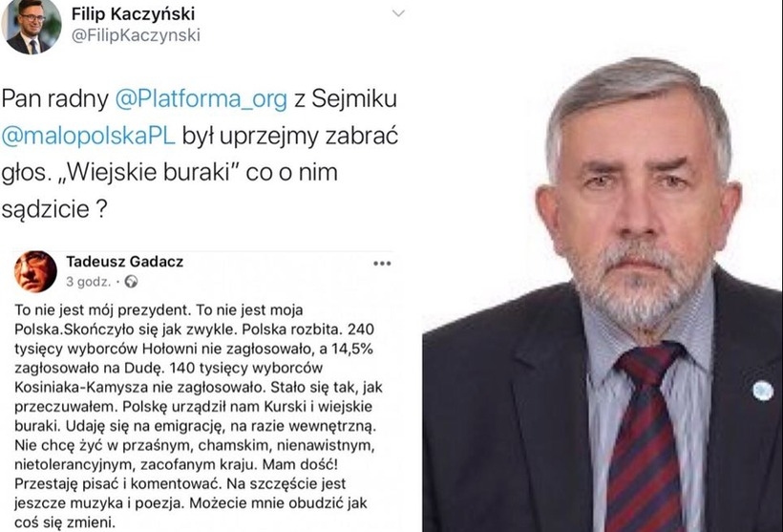Viewport: 783px width, 532px height.
Task: Open the tweet options chevron menu
Action: (x=398, y=13)
